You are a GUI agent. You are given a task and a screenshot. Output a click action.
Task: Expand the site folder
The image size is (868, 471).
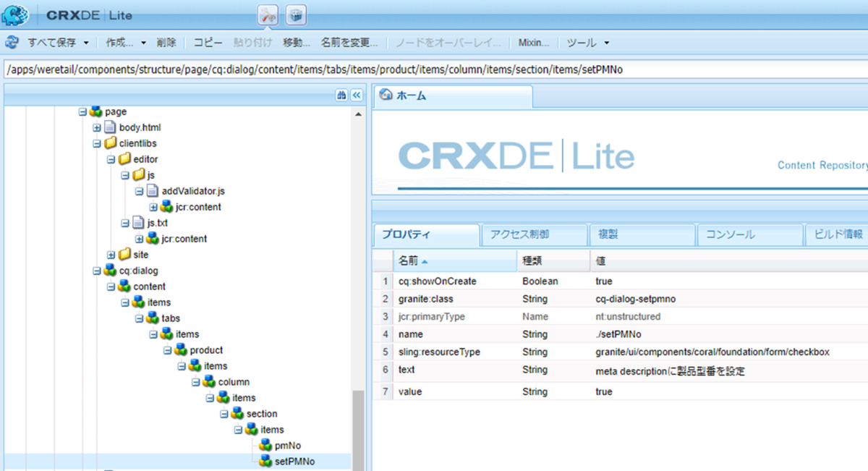pyautogui.click(x=111, y=255)
